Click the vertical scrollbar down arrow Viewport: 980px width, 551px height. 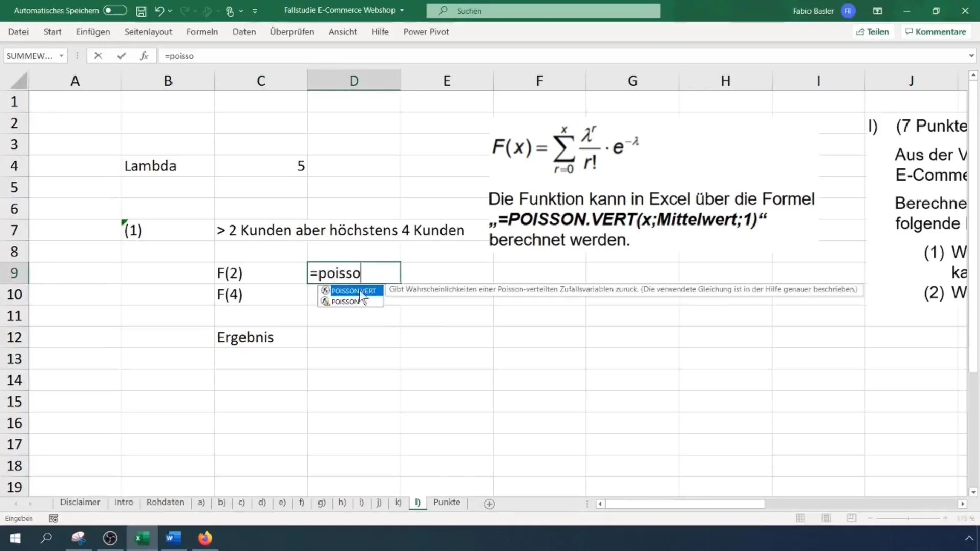point(973,492)
